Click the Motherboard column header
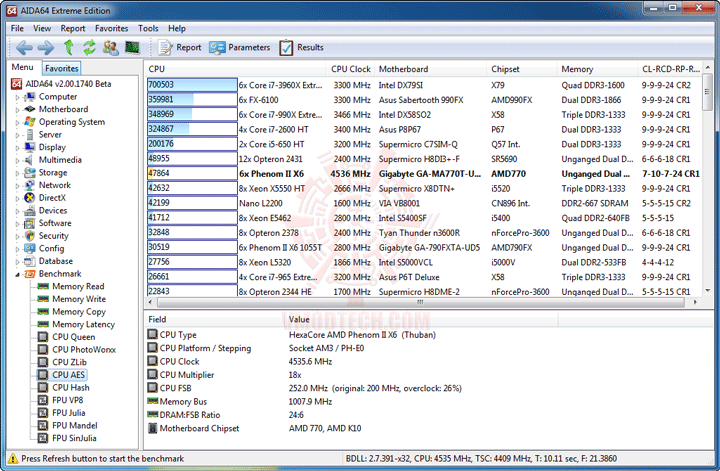 (431, 69)
